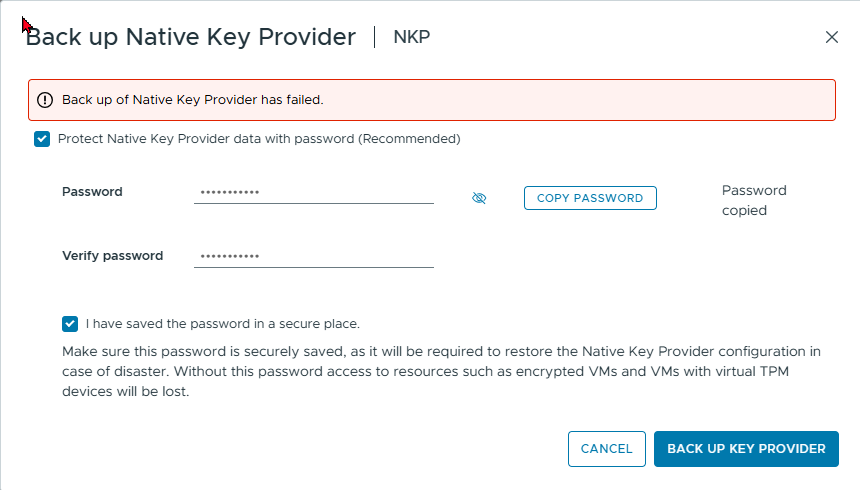860x490 pixels.
Task: Click the Password copied status text
Action: [x=754, y=200]
